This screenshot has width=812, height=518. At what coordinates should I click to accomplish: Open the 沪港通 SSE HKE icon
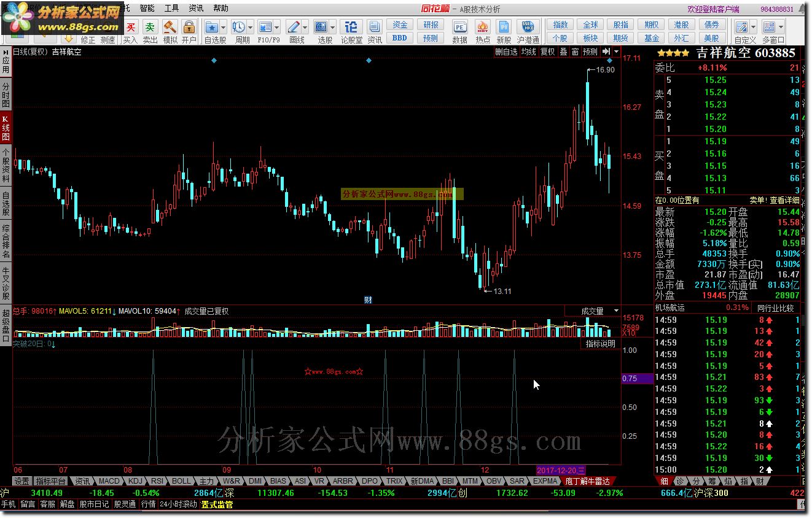click(528, 27)
